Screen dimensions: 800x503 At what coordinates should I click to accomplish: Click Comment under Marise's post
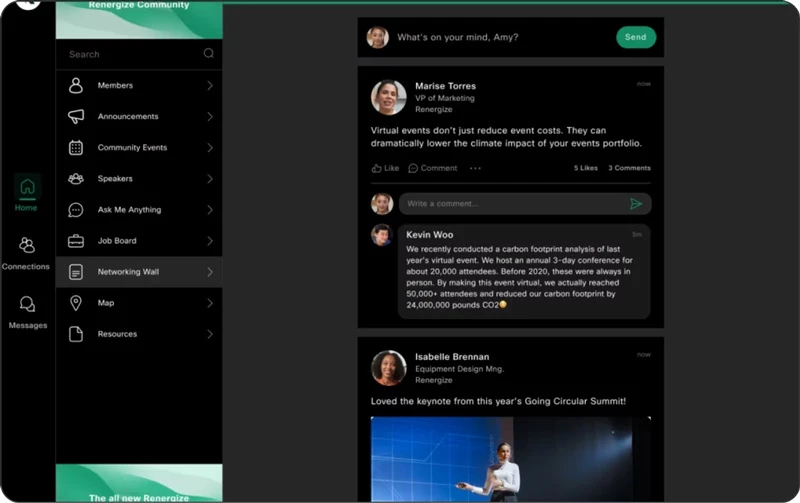click(433, 168)
